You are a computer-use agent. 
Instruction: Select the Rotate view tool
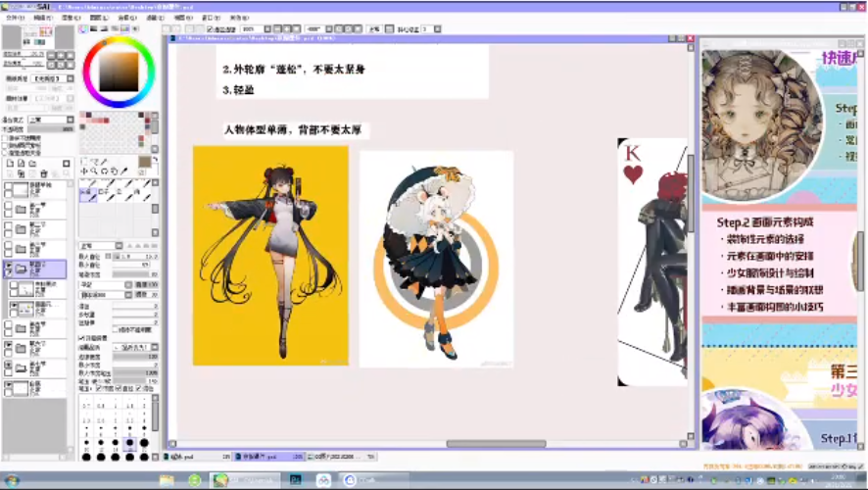tap(104, 171)
